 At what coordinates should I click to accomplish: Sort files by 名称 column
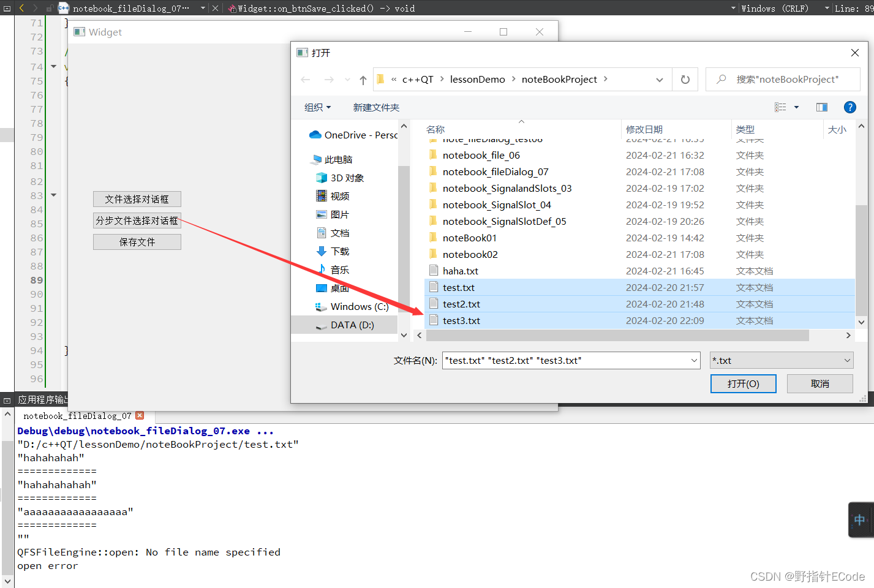pyautogui.click(x=435, y=129)
